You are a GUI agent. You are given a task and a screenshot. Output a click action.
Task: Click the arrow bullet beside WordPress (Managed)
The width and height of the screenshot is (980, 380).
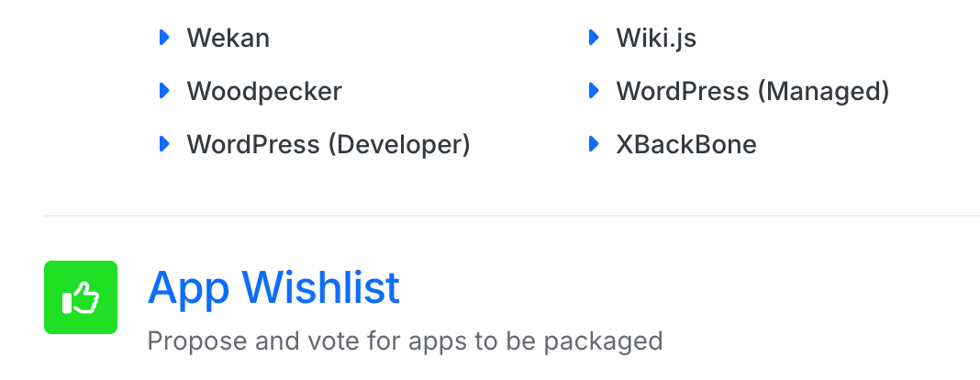tap(594, 91)
